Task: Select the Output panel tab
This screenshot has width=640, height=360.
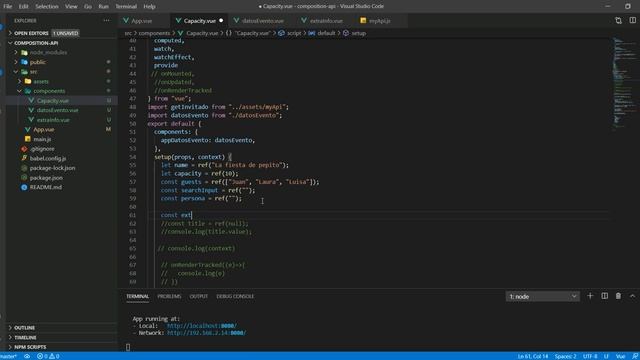Action: 199,296
